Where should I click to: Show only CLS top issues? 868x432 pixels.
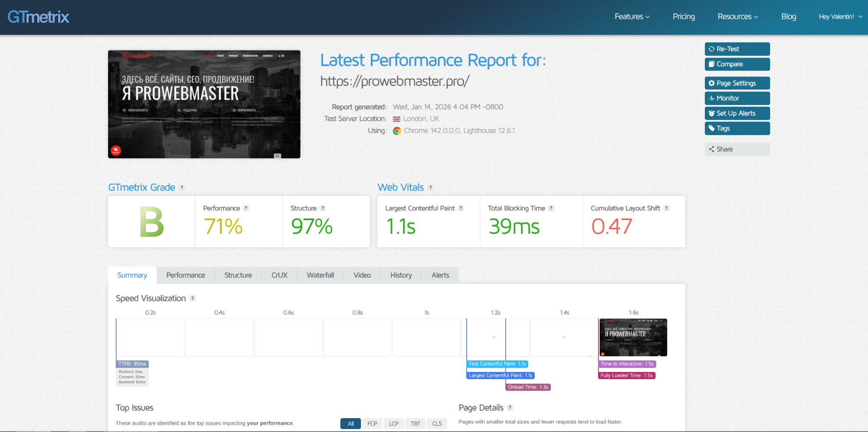(437, 424)
